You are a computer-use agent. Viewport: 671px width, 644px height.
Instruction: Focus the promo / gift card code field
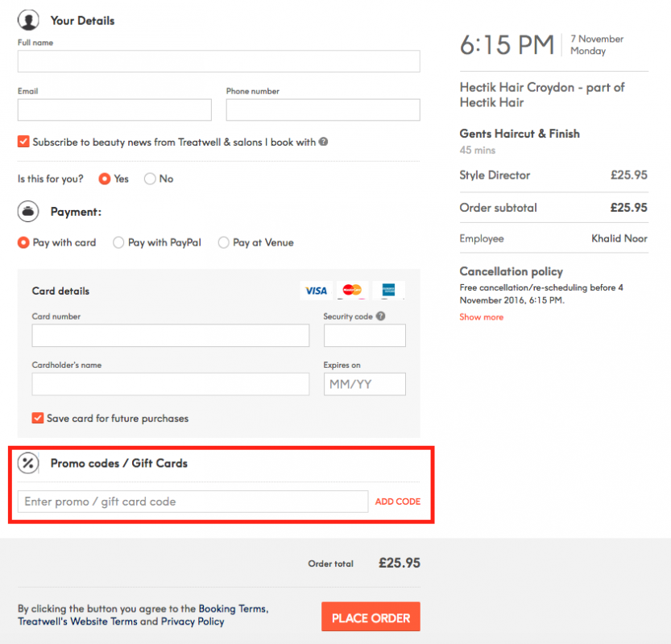(193, 502)
